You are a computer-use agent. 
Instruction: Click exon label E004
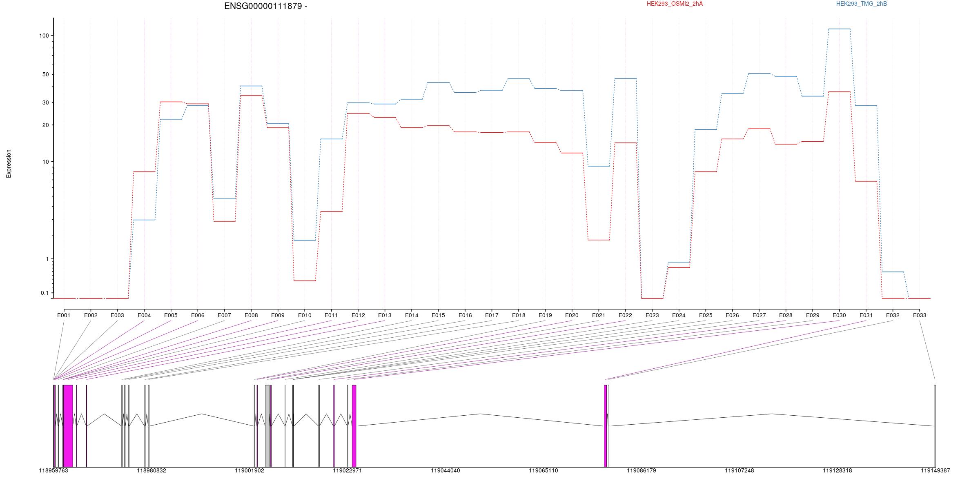click(x=144, y=315)
